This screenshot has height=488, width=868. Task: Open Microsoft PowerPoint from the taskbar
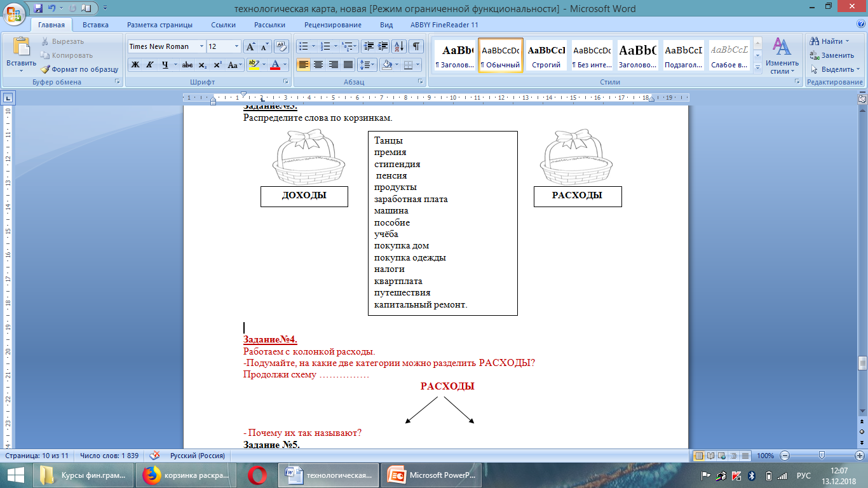pyautogui.click(x=433, y=475)
